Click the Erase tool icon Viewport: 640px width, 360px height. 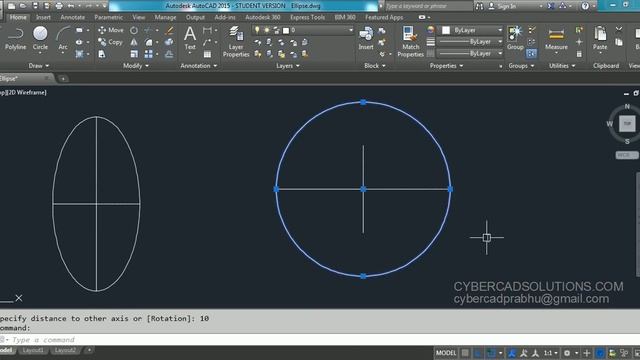tap(169, 31)
